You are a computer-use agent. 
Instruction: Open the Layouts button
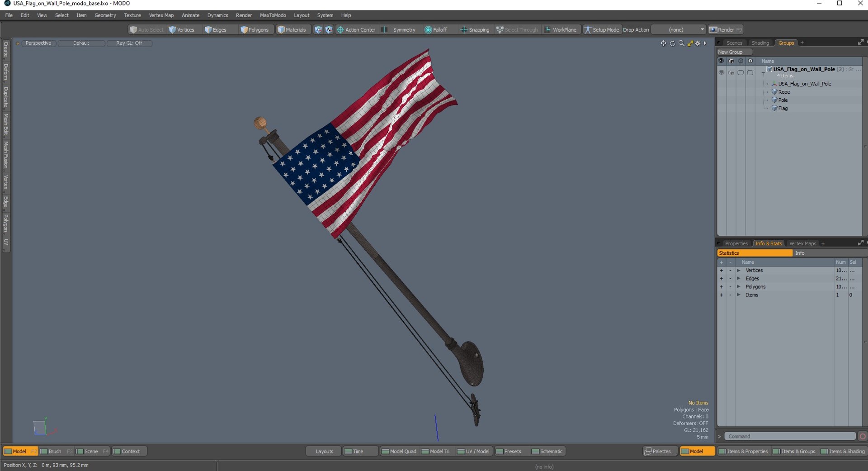click(324, 451)
